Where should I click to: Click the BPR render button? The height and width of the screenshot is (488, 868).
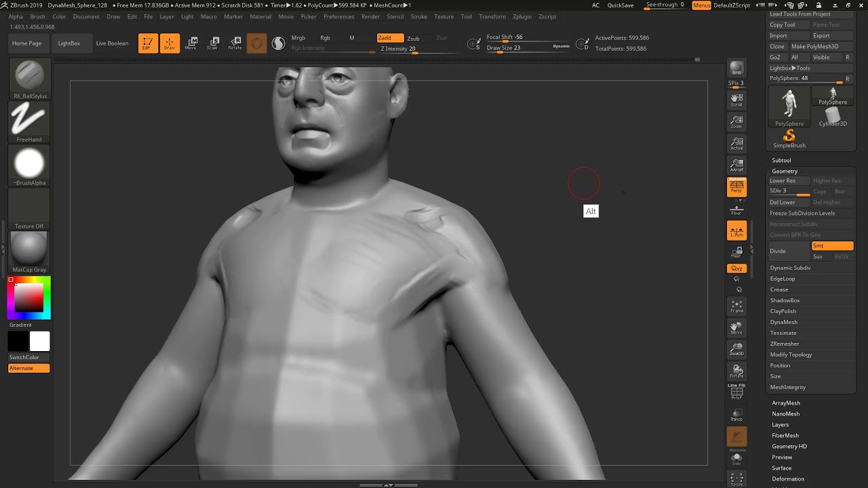[736, 68]
